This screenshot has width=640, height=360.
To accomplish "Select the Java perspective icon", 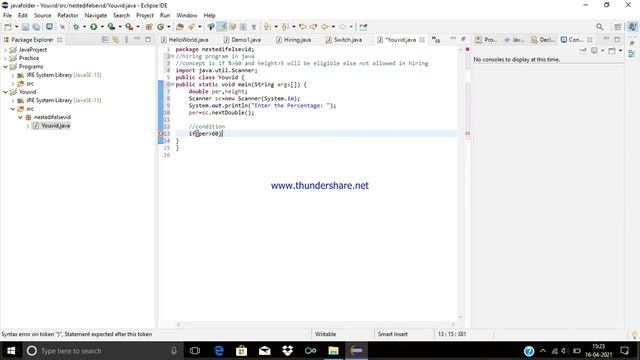I will [x=632, y=27].
